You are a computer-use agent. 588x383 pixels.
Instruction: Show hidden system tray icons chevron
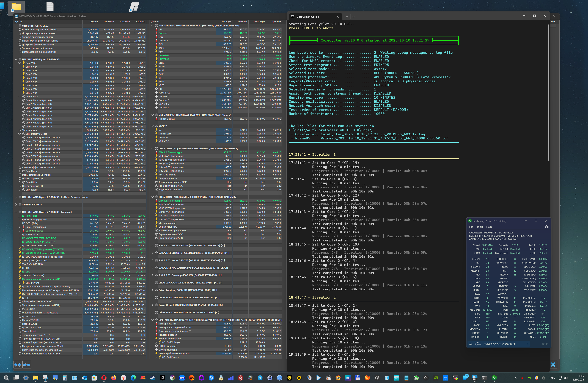(515, 378)
